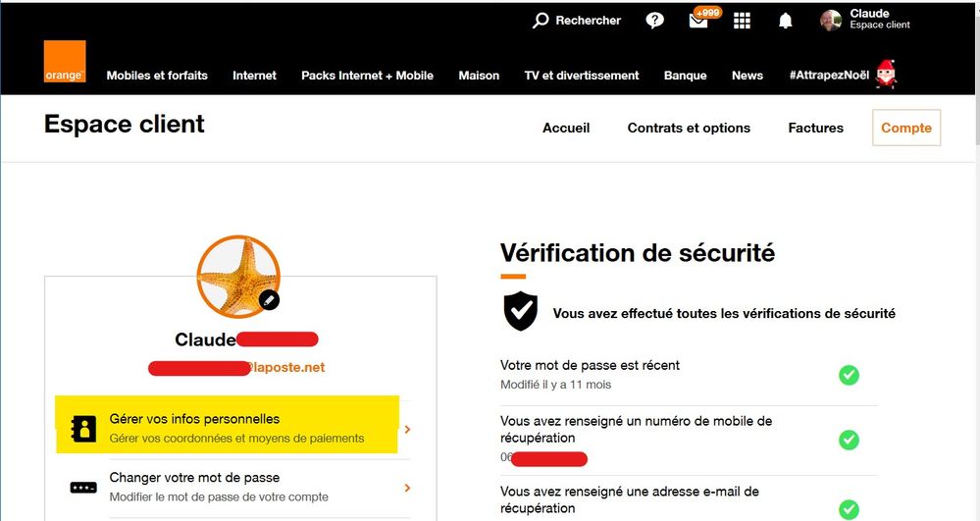Click the security shield icon
Screen dimensions: 980x521
point(520,311)
